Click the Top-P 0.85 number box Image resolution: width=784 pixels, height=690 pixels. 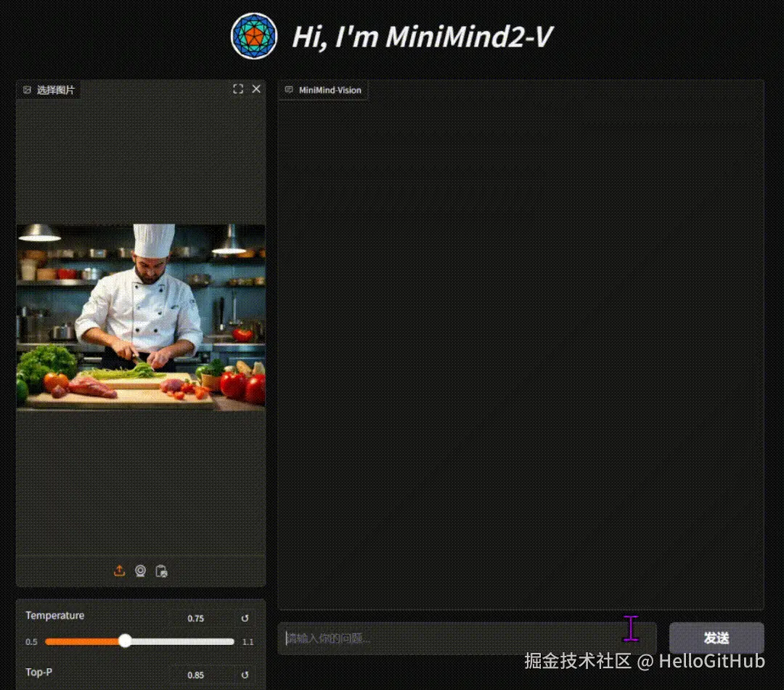(x=203, y=675)
